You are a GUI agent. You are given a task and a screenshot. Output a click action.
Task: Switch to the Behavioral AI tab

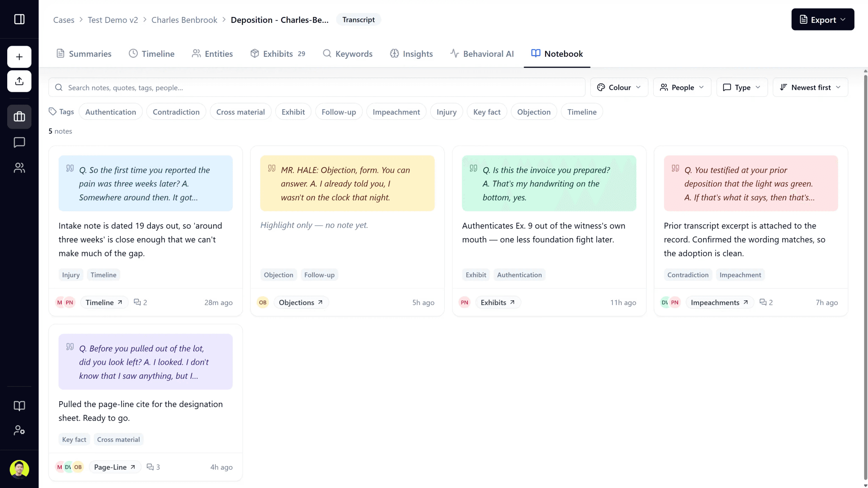coord(481,54)
